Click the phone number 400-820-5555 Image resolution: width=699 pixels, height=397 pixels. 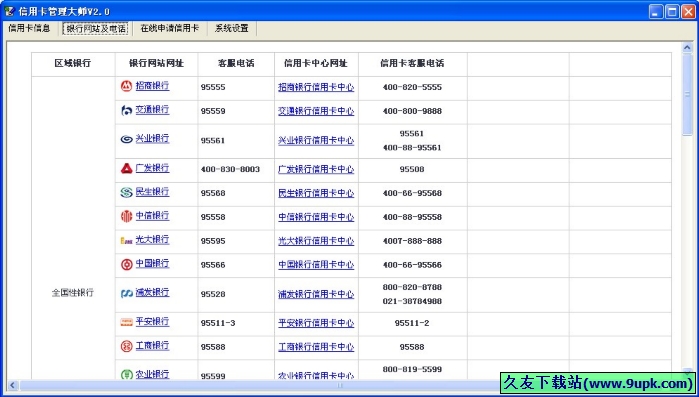412,88
